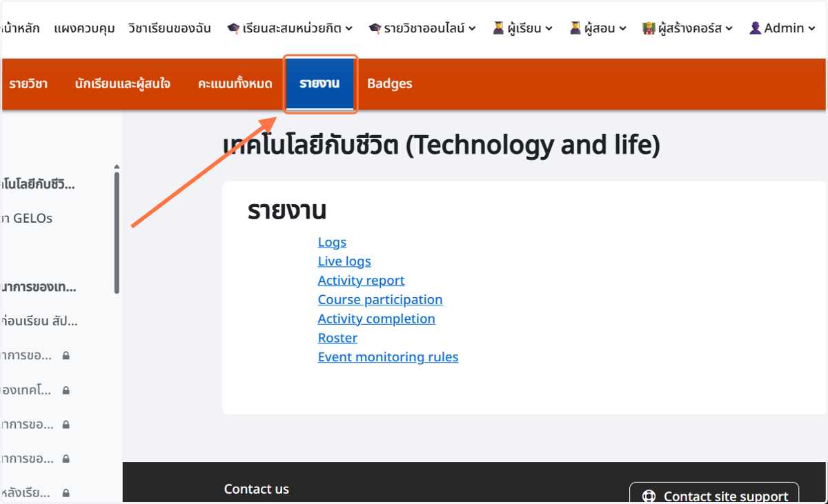The image size is (828, 504).
Task: Click the user icon beside Admin
Action: (x=756, y=28)
